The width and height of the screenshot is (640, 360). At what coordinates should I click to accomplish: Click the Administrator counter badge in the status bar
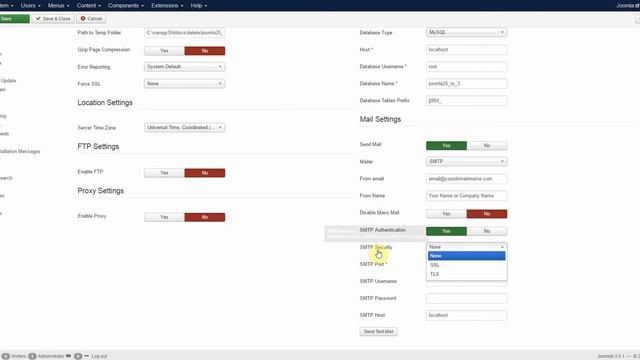pos(32,356)
